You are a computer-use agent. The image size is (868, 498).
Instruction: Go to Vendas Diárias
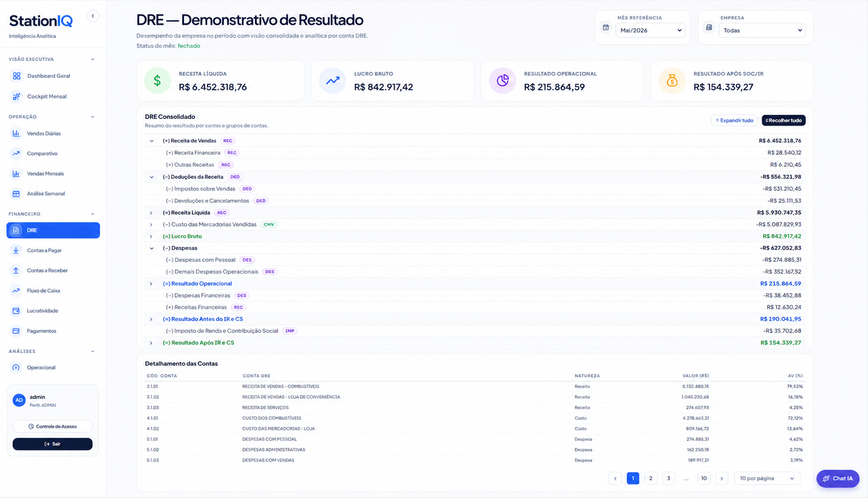(x=53, y=134)
